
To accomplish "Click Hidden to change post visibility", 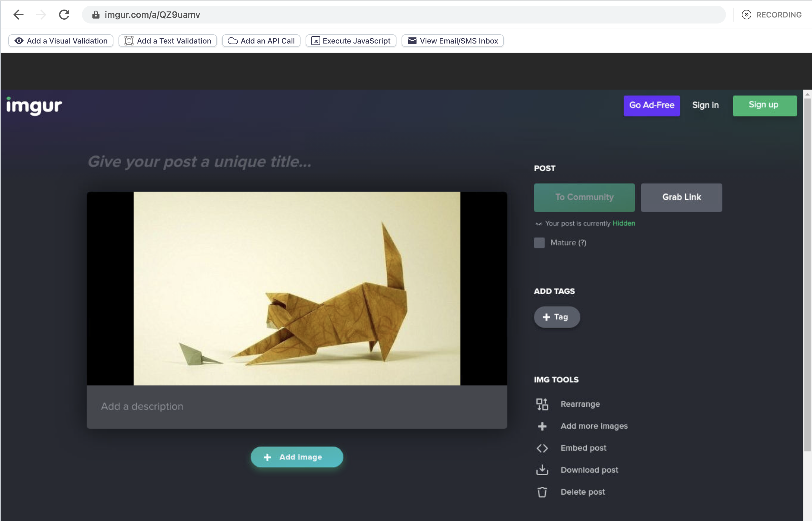I will pyautogui.click(x=624, y=223).
